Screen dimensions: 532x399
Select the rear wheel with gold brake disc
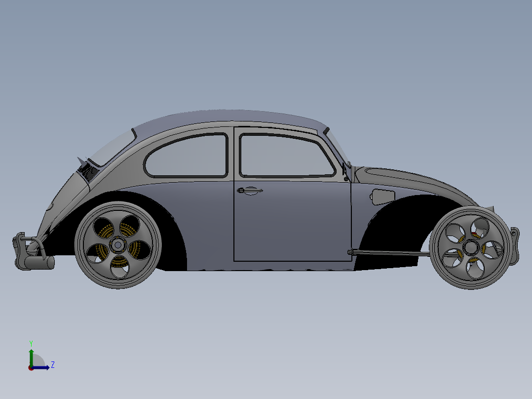point(118,245)
